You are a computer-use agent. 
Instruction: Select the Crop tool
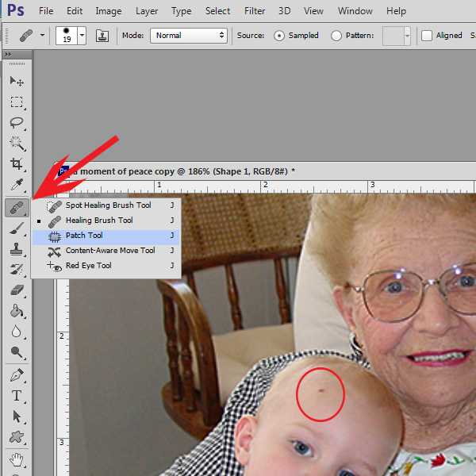[x=17, y=164]
